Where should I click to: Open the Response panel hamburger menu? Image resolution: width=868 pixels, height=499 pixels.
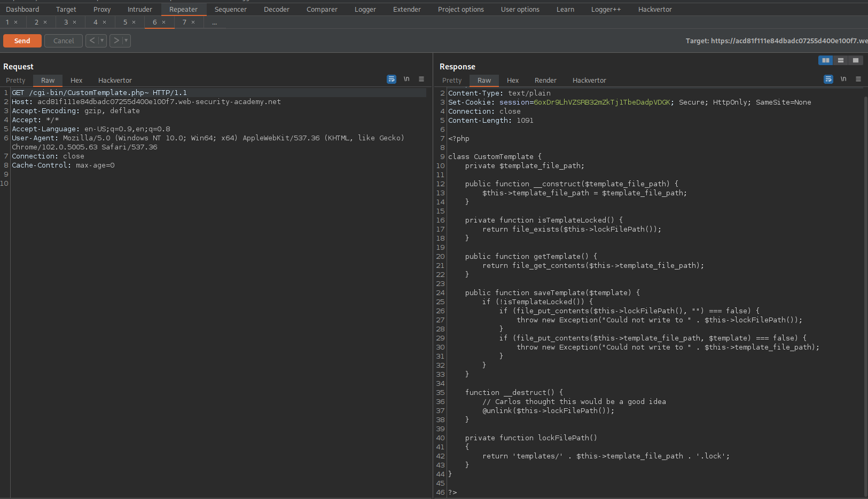(858, 79)
